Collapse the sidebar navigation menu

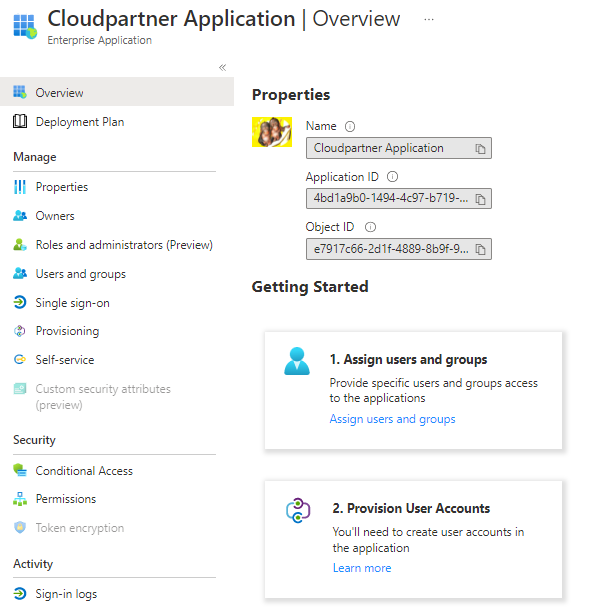point(222,67)
